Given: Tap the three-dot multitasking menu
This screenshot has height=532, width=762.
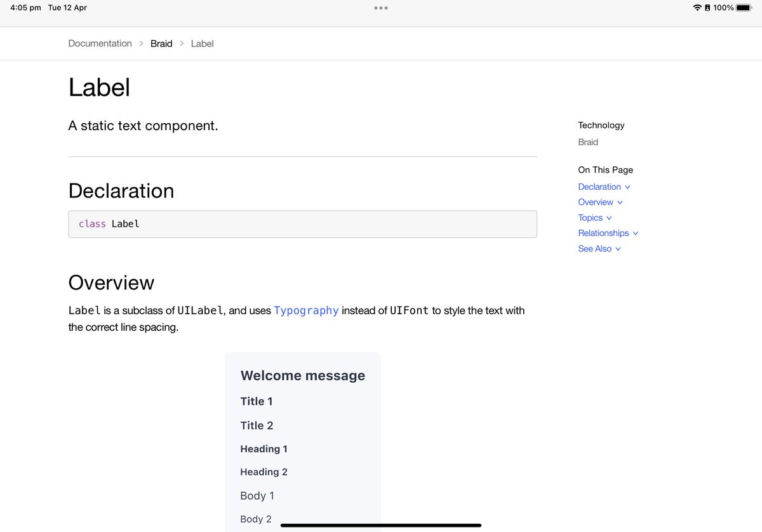Looking at the screenshot, I should [381, 8].
